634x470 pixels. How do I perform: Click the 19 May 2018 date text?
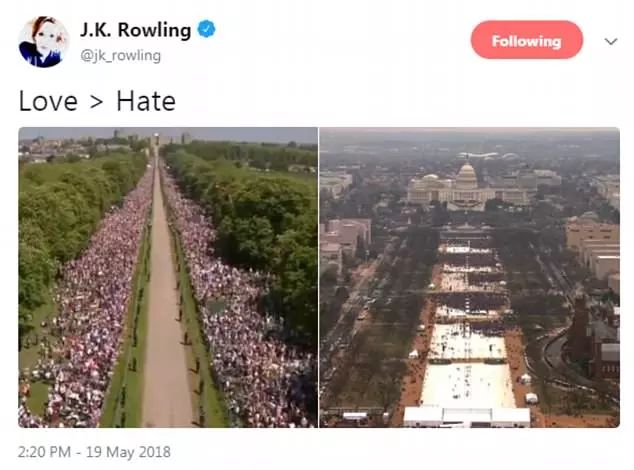[x=128, y=452]
